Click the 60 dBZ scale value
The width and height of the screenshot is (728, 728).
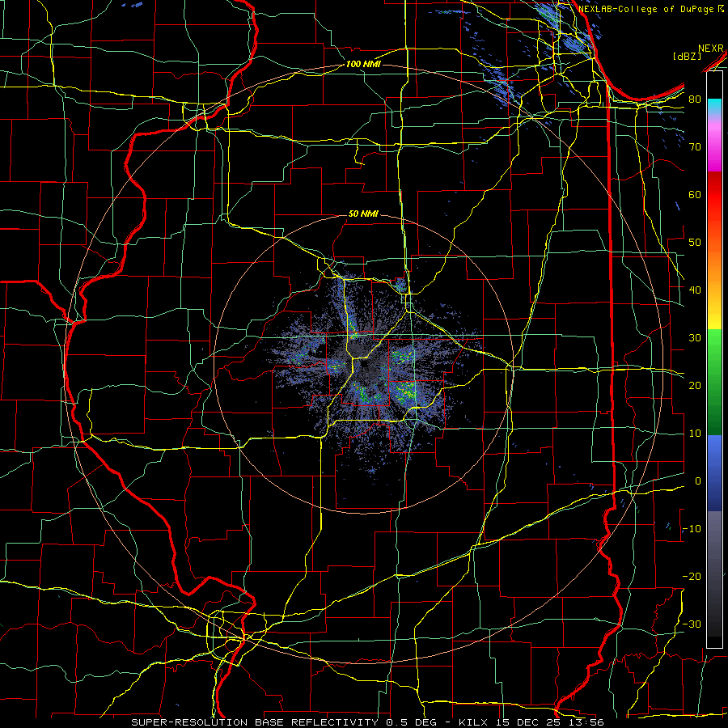pyautogui.click(x=695, y=195)
